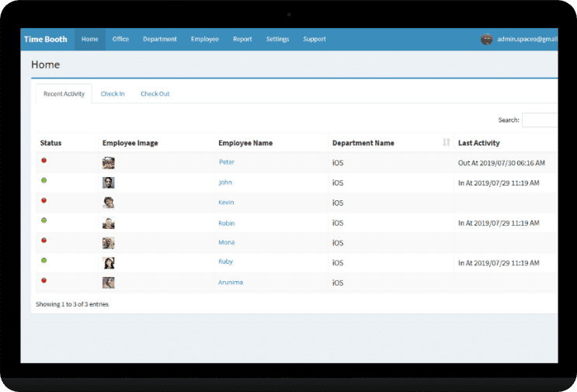Screen dimensions: 577x392
Task: Open John's employee photo thumbnail
Action: pos(109,182)
